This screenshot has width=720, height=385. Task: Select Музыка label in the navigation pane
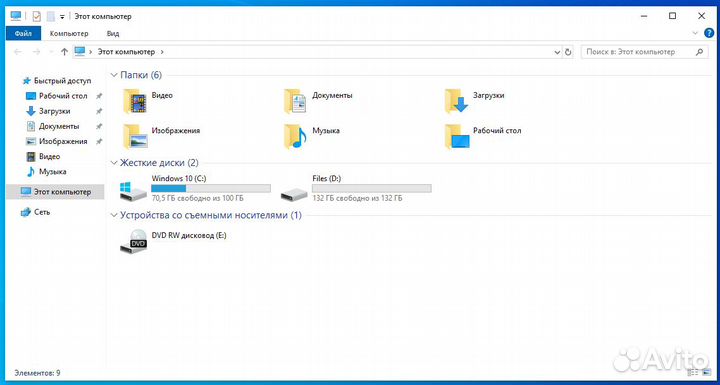53,172
